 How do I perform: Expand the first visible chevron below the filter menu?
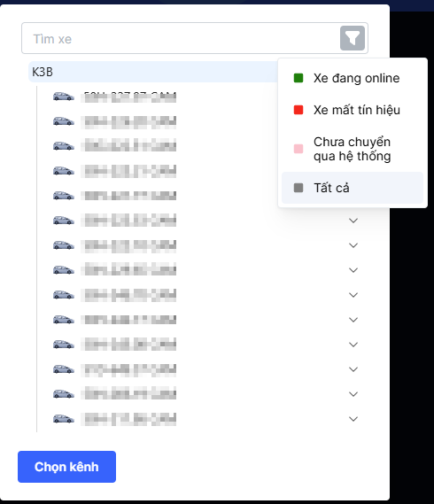point(353,221)
